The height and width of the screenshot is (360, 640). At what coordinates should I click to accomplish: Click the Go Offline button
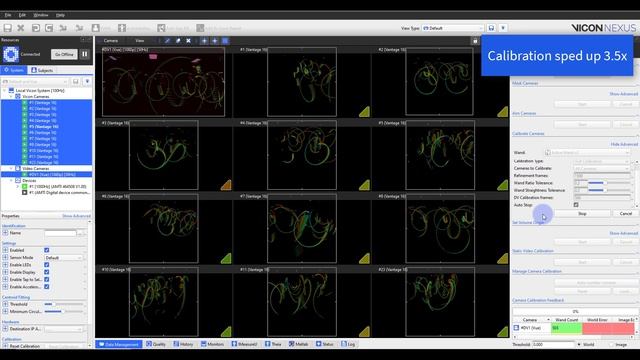64,54
